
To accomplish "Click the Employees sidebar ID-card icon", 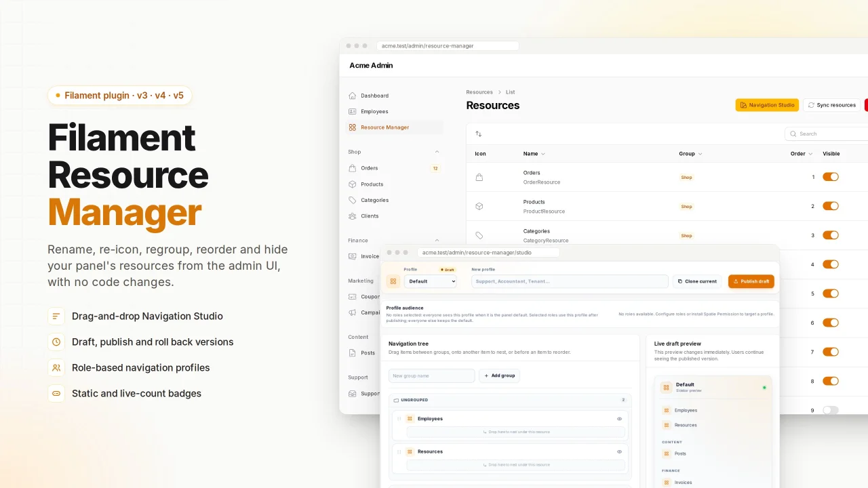I will pyautogui.click(x=352, y=111).
